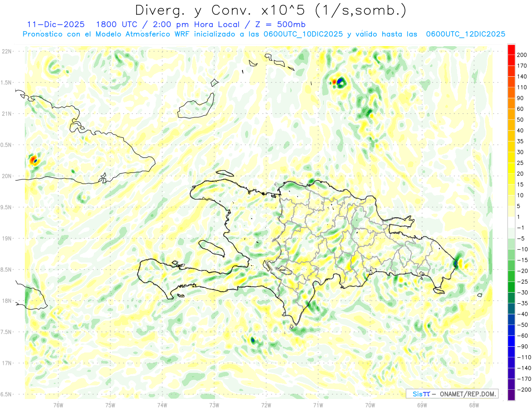Click 'Modelo Atmosferico WRF' in the subtitle
This screenshot has height=411, width=532.
142,34
